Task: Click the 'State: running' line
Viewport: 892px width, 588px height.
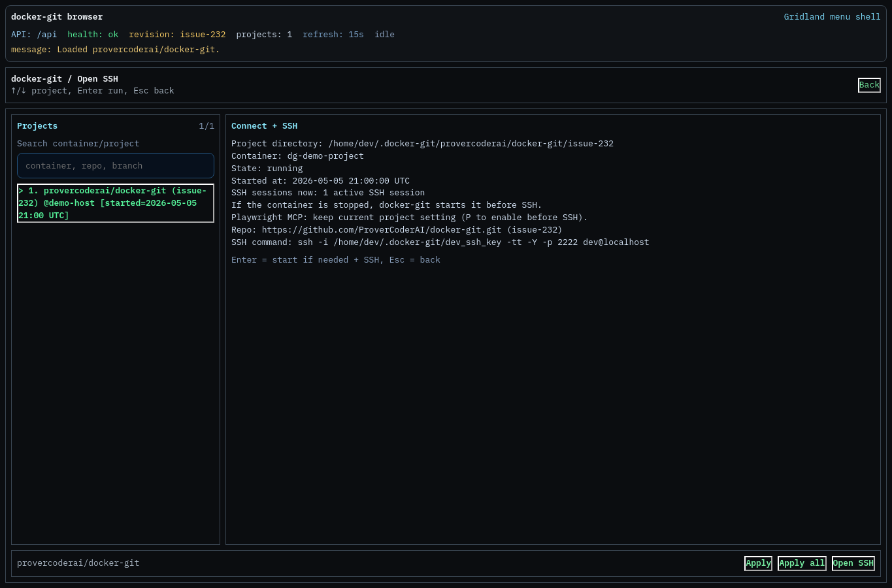Action: point(267,169)
